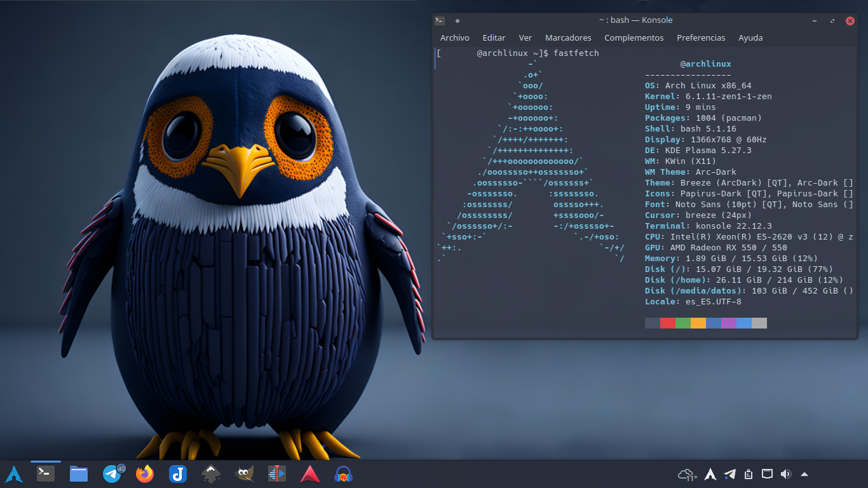Viewport: 868px width, 488px height.
Task: Open the Editar menu
Action: point(494,38)
